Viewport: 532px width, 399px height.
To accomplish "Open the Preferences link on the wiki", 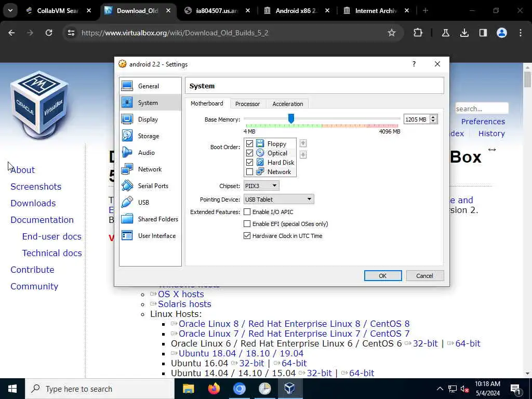I will [x=483, y=121].
